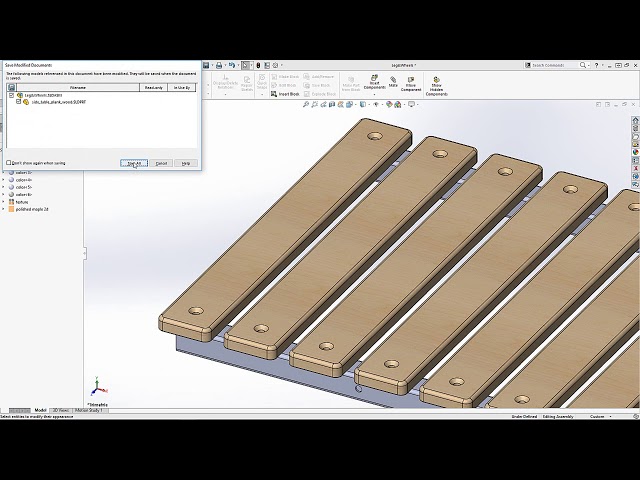This screenshot has height=480, width=640.
Task: Click the Save icon in quick access toolbar
Action: coord(206,65)
